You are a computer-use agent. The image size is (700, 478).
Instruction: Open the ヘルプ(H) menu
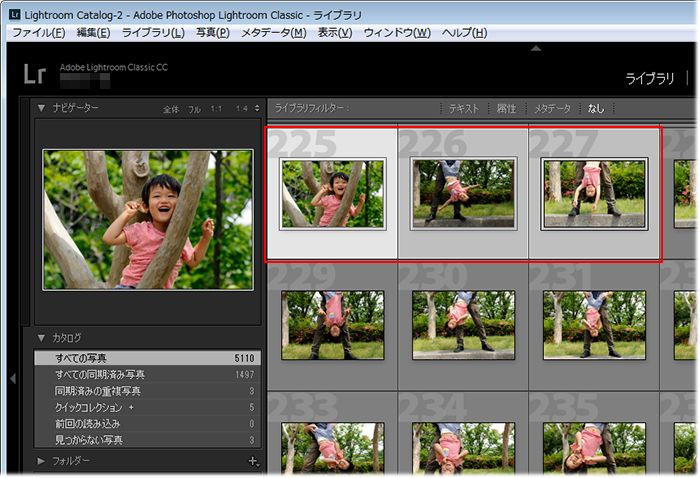tap(464, 33)
